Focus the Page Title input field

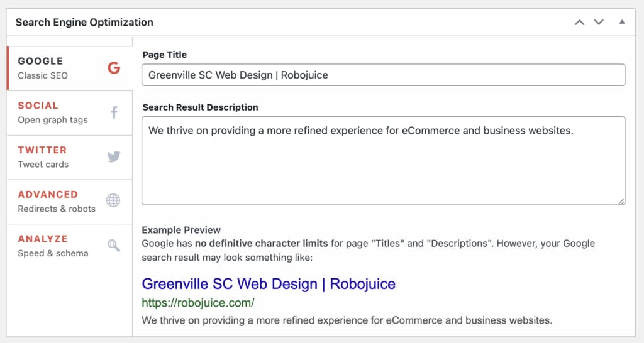(x=383, y=75)
